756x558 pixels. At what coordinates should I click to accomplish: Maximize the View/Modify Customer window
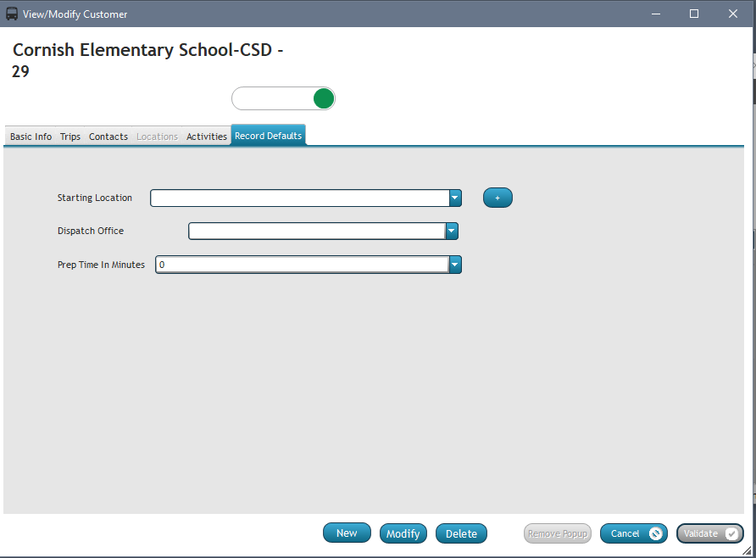(694, 14)
